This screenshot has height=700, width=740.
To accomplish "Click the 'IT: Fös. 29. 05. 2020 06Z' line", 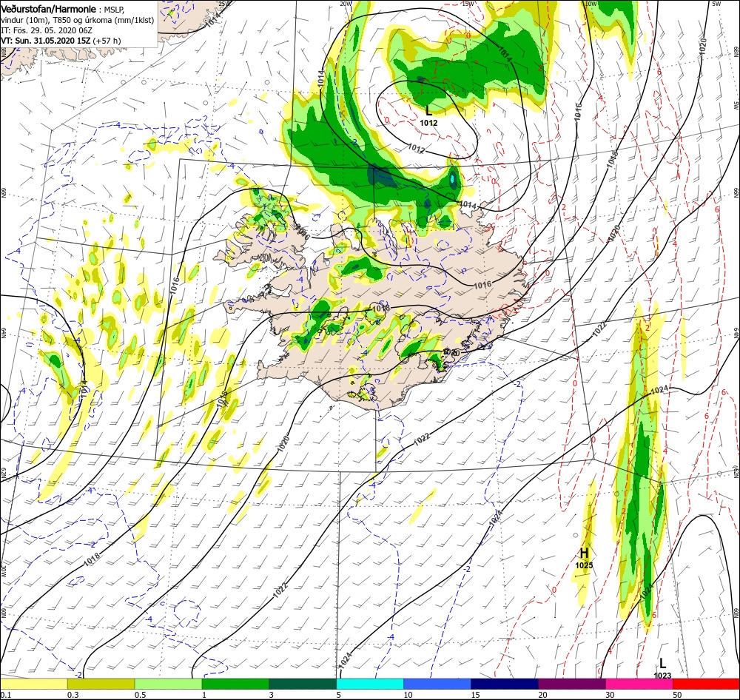I will tap(47, 30).
